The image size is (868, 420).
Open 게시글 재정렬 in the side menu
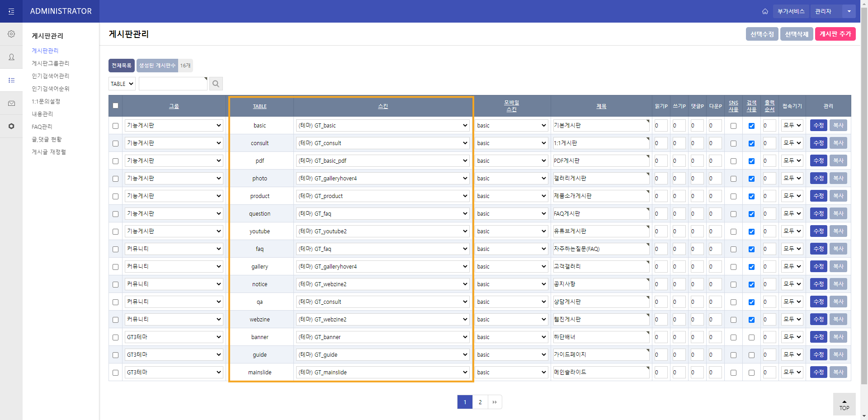click(x=49, y=152)
